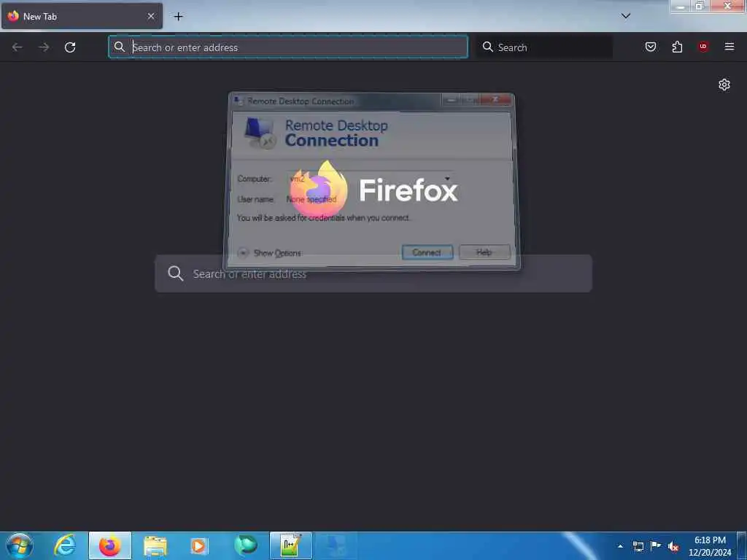Image resolution: width=747 pixels, height=560 pixels.
Task: Click Help in Remote Desktop Connection
Action: click(x=484, y=252)
